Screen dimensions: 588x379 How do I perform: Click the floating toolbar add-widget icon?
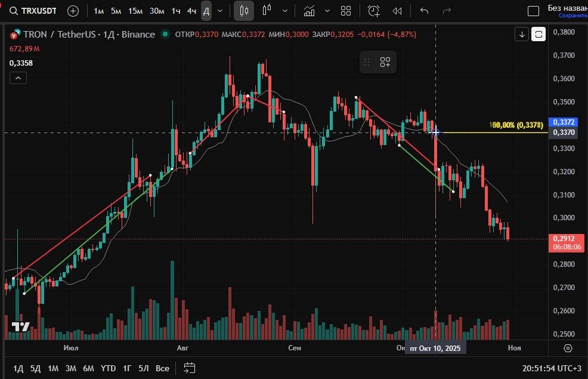click(x=385, y=62)
